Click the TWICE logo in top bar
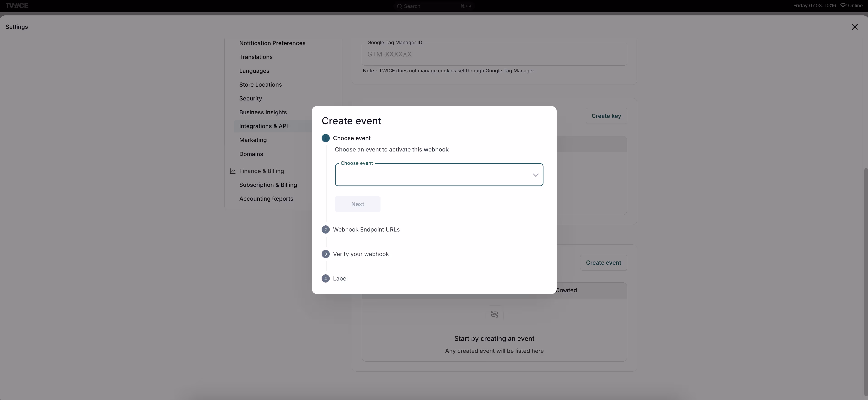The height and width of the screenshot is (400, 868). pyautogui.click(x=17, y=6)
